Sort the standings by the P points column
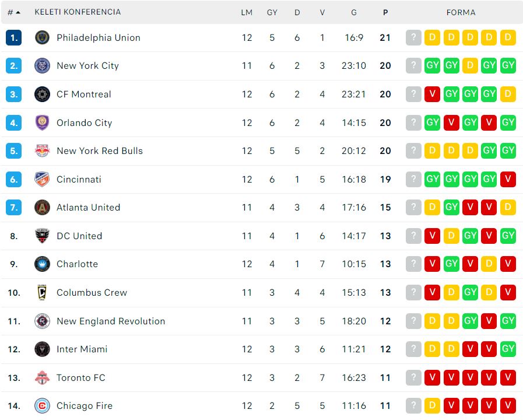Image resolution: width=523 pixels, height=420 pixels. pyautogui.click(x=385, y=12)
